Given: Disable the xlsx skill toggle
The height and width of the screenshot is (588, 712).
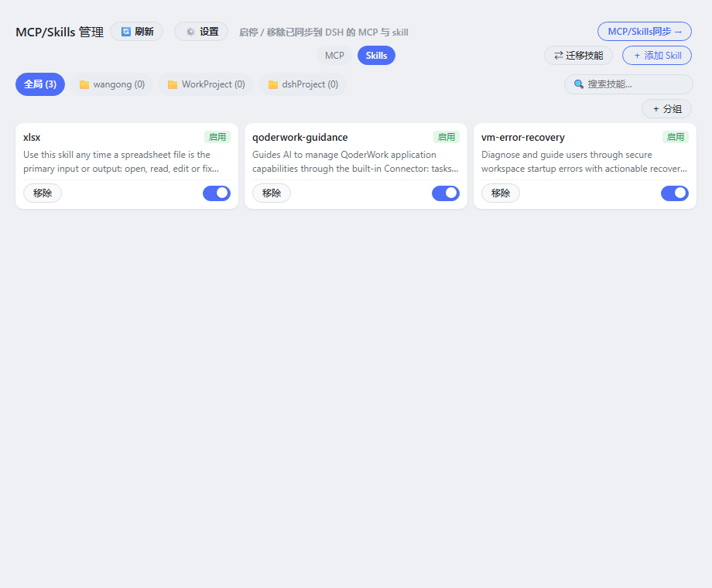Looking at the screenshot, I should click(217, 193).
